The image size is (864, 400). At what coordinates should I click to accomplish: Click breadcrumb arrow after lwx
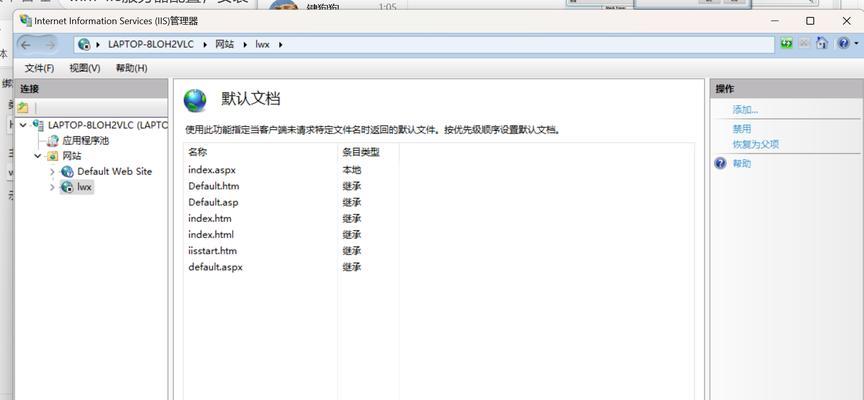click(x=280, y=45)
